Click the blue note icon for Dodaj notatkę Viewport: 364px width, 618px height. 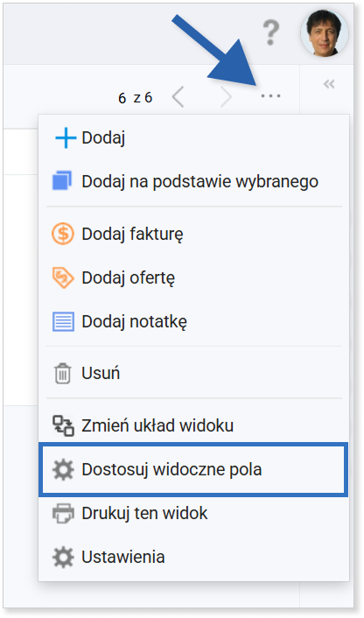click(x=63, y=321)
